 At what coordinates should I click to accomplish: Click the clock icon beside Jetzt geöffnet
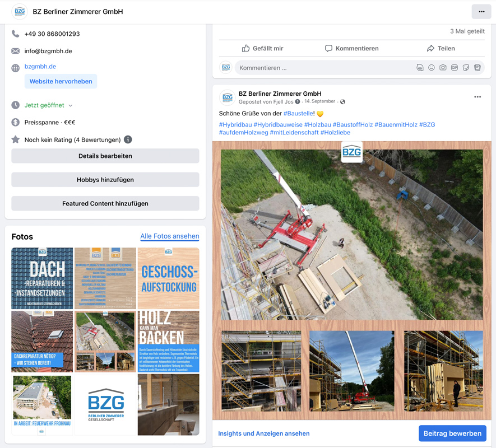16,105
